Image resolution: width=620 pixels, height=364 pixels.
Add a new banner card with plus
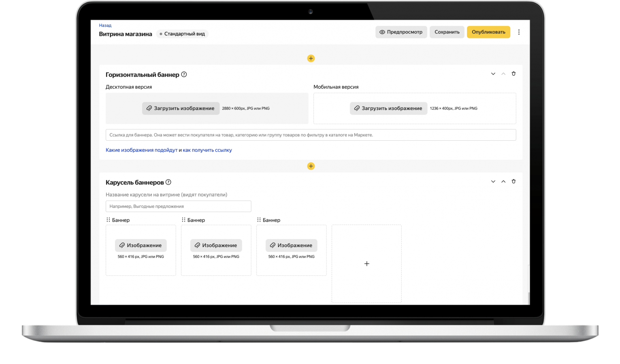click(x=366, y=264)
